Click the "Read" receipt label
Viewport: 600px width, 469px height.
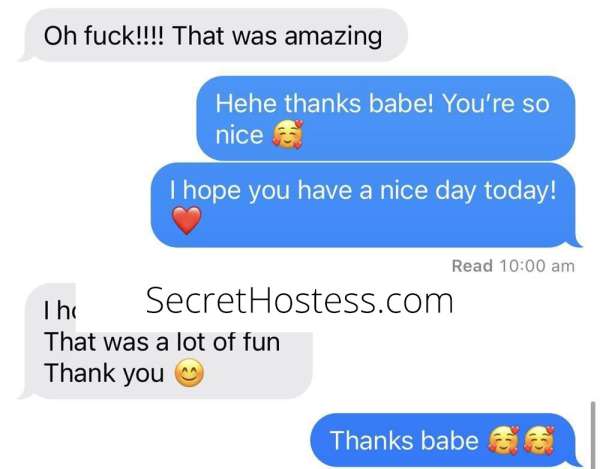(x=472, y=266)
